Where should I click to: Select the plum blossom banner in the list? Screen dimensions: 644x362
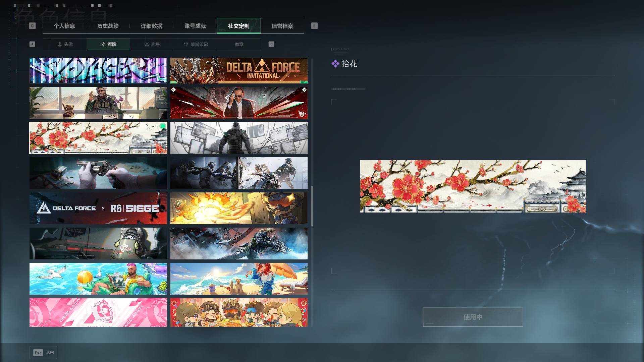pyautogui.click(x=98, y=138)
